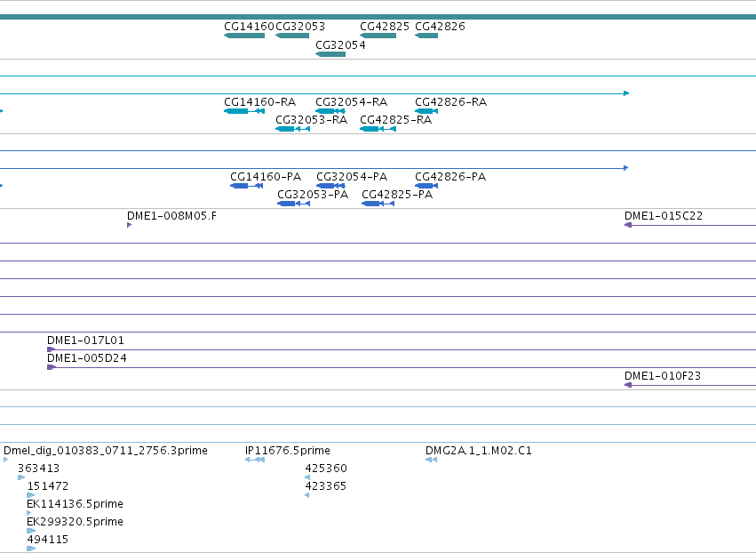This screenshot has height=553, width=756.
Task: Click the CG14160-PA label text
Action: point(266,177)
